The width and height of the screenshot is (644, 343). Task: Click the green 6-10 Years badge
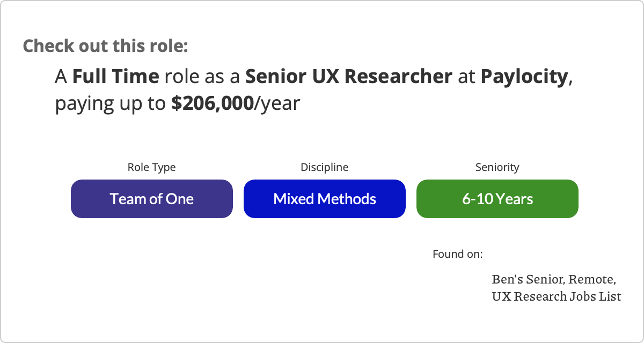[497, 199]
